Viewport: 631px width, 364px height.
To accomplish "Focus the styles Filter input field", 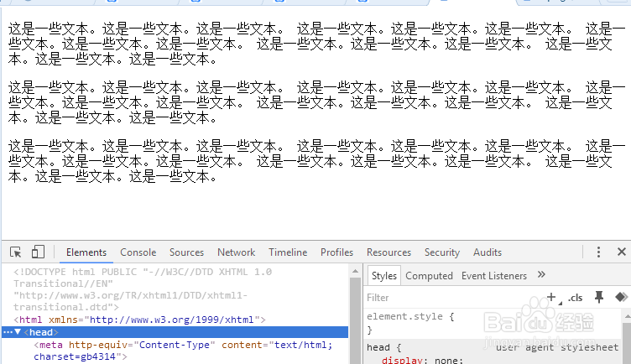I will tap(453, 298).
